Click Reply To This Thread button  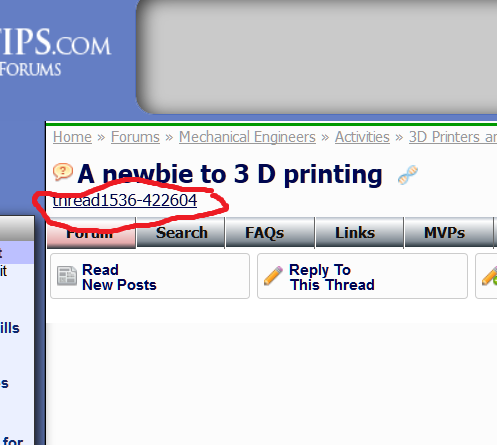tap(362, 276)
